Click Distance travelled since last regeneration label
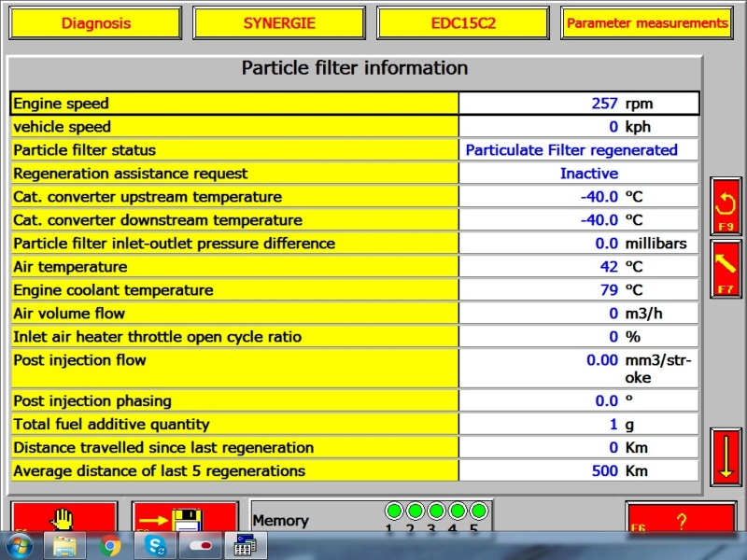This screenshot has height=560, width=747. (163, 448)
